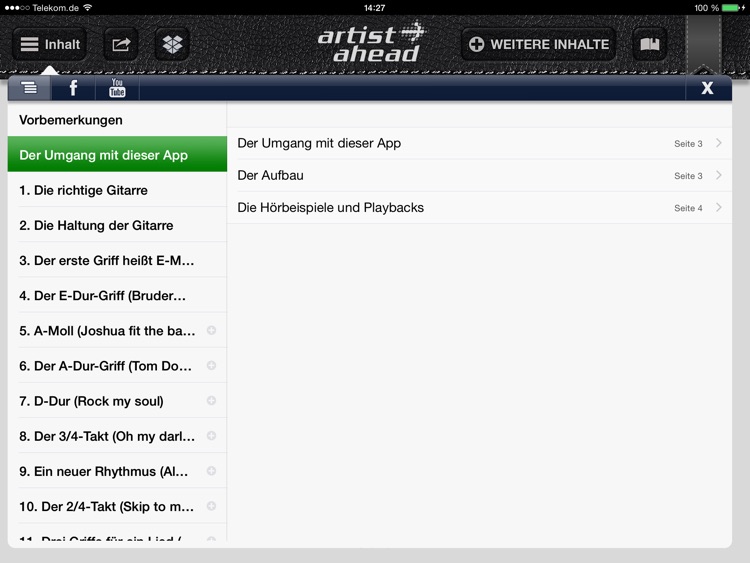Select chapter 3. Der erste Griff heißt E-M...
The image size is (750, 563).
pos(117,260)
